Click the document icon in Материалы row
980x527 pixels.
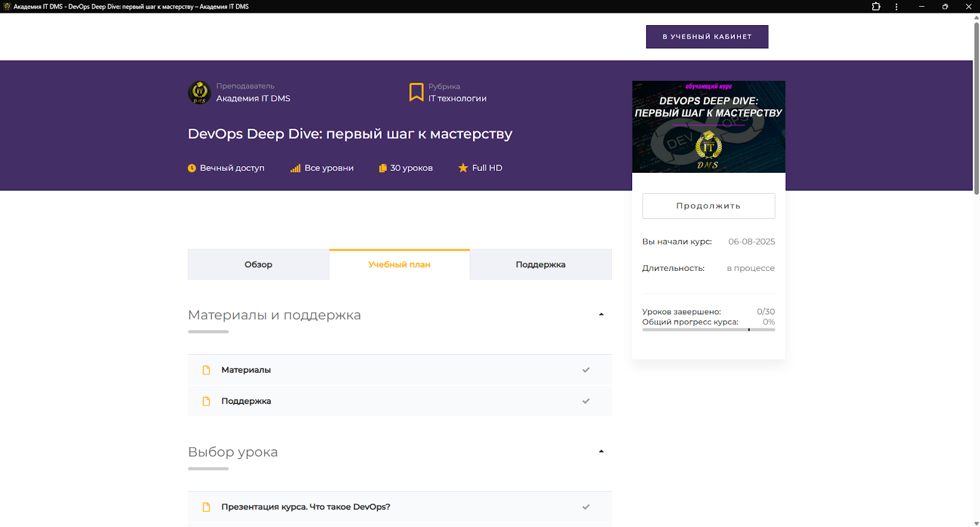[x=206, y=370]
